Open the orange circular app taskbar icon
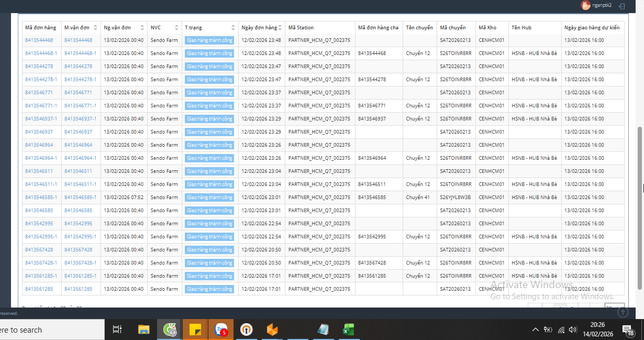Screen dimensions: 644x340 point(246,330)
